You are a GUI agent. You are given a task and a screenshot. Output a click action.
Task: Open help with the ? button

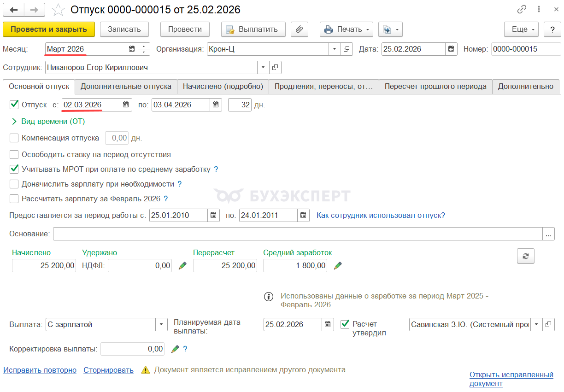click(552, 29)
